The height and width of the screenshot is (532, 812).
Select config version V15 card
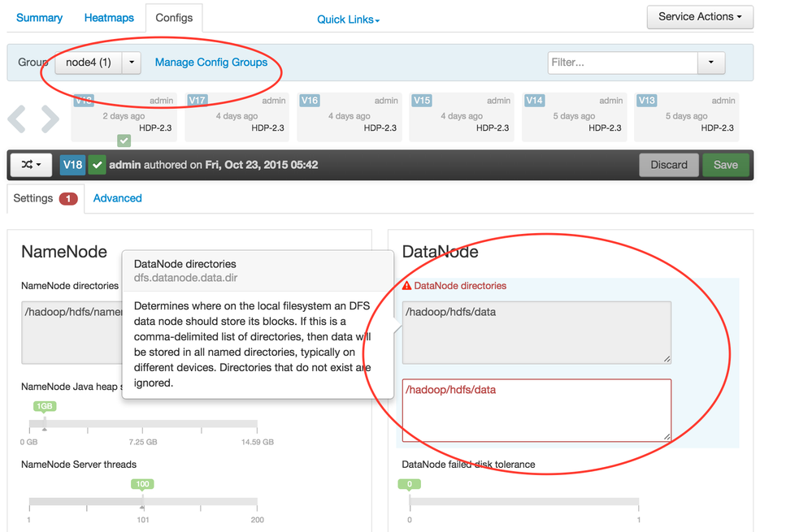tap(462, 116)
